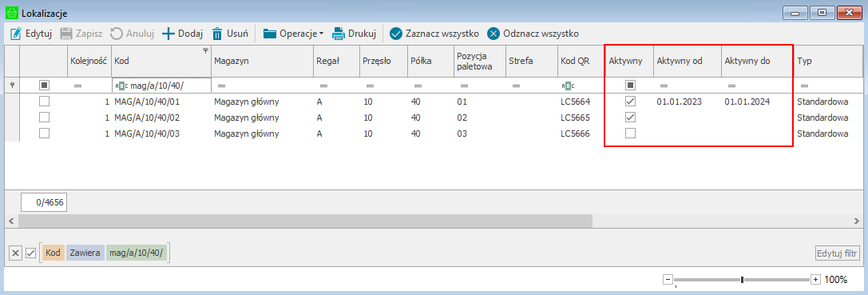Click the Usuń trash can button
This screenshot has width=868, height=295.
click(x=230, y=34)
